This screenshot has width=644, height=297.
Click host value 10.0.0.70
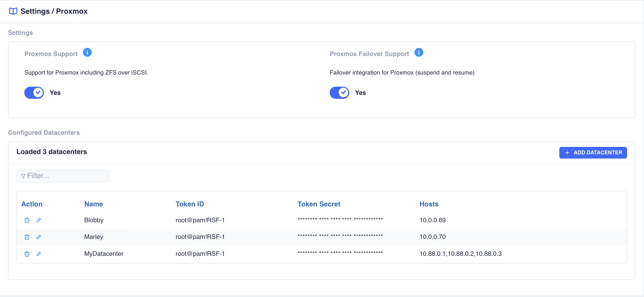coord(433,237)
